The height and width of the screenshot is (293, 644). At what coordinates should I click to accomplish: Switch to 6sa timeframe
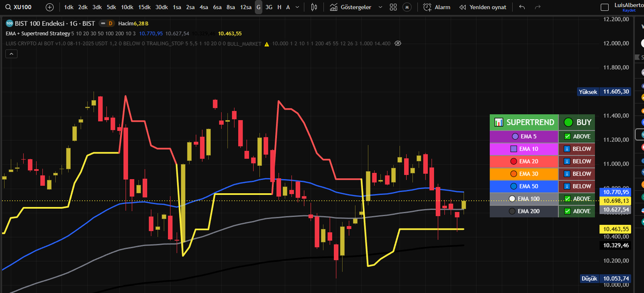click(217, 8)
